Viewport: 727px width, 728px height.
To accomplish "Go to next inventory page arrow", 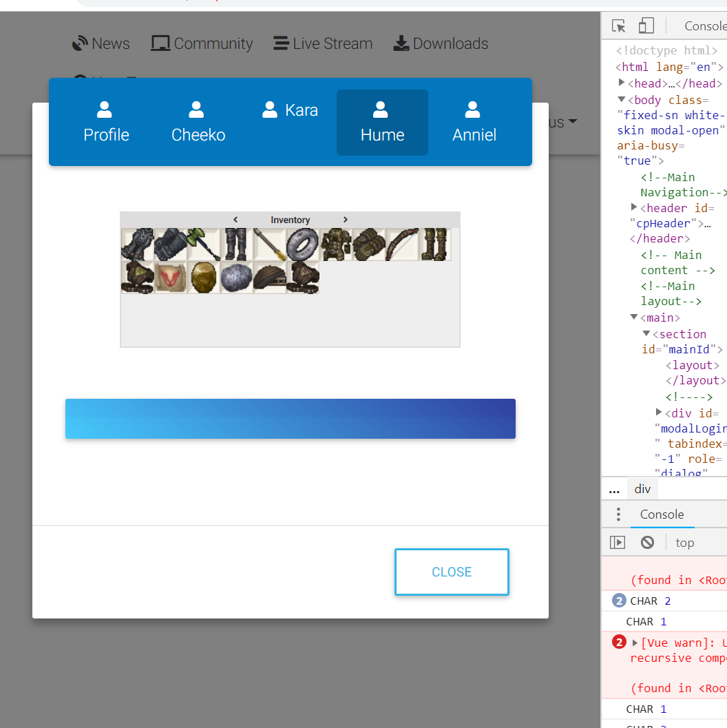I will 346,220.
